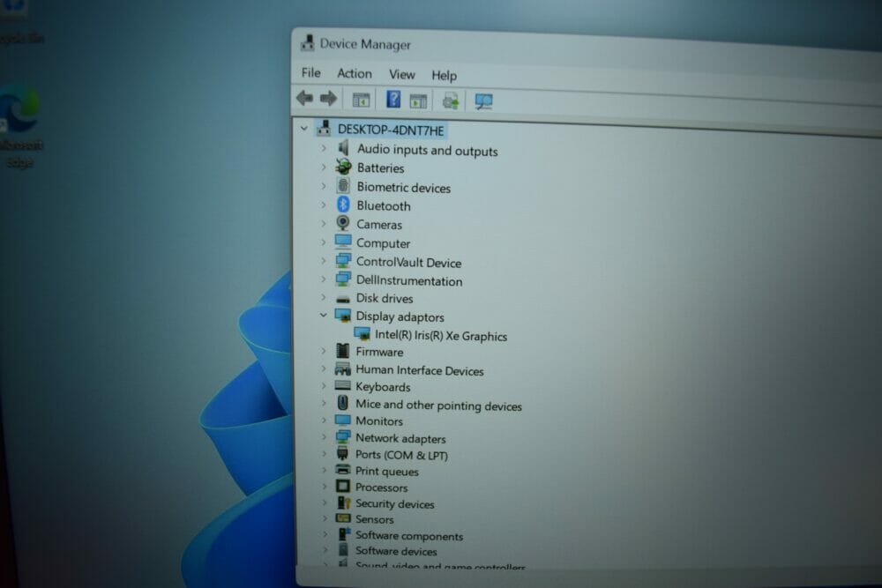This screenshot has height=588, width=882.
Task: Expand the Disk drives chevron
Action: 324,297
